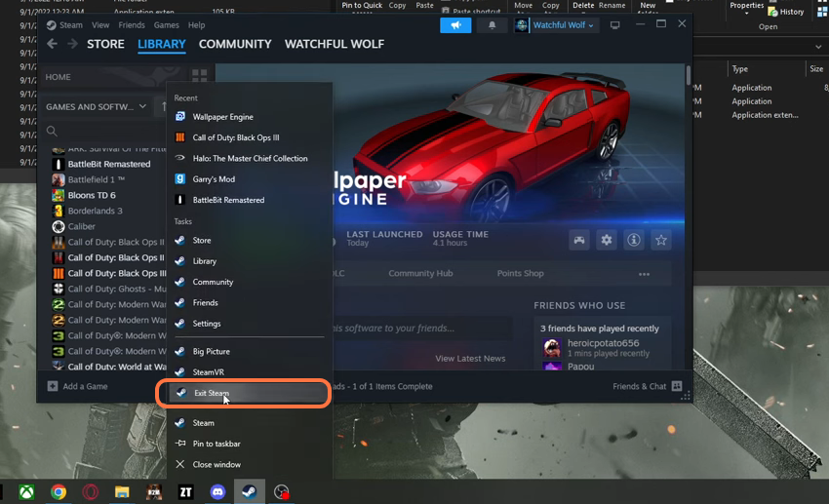Select Caliber in the library list
The image size is (829, 504).
tap(81, 226)
